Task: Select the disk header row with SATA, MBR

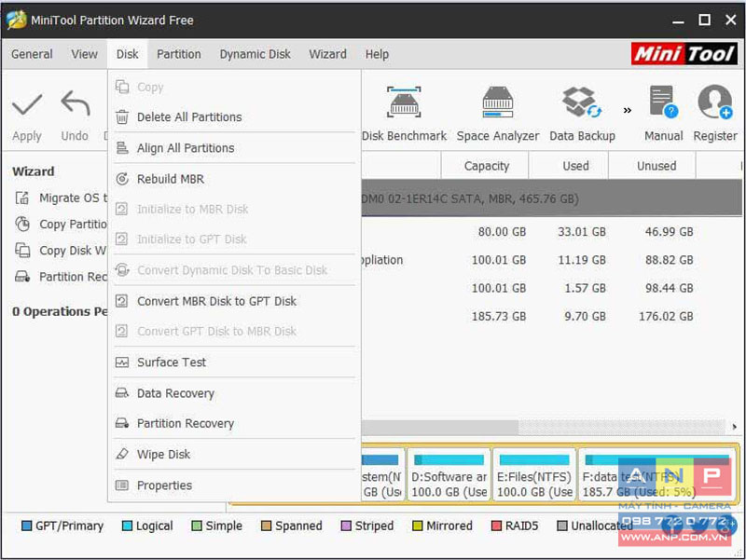Action: click(x=552, y=198)
